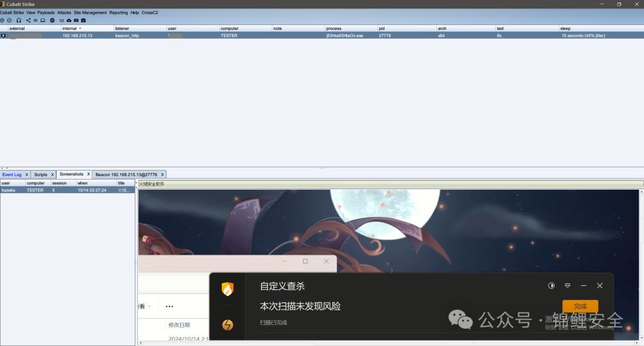This screenshot has width=644, height=346.
Task: Sort sessions by pid column header
Action: pos(407,29)
